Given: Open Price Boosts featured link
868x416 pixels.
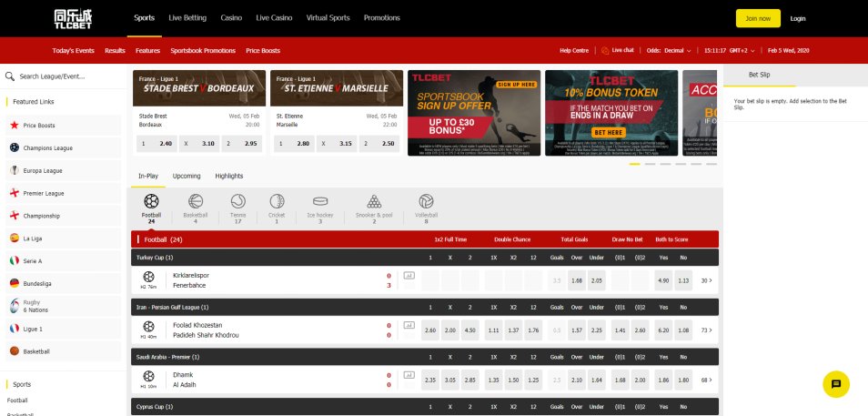Looking at the screenshot, I should coord(64,126).
